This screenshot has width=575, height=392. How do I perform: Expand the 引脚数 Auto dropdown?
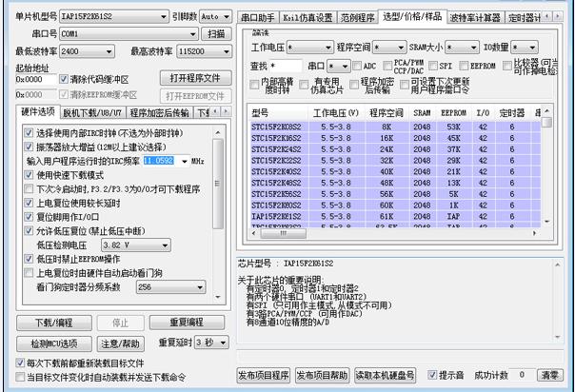coord(215,16)
